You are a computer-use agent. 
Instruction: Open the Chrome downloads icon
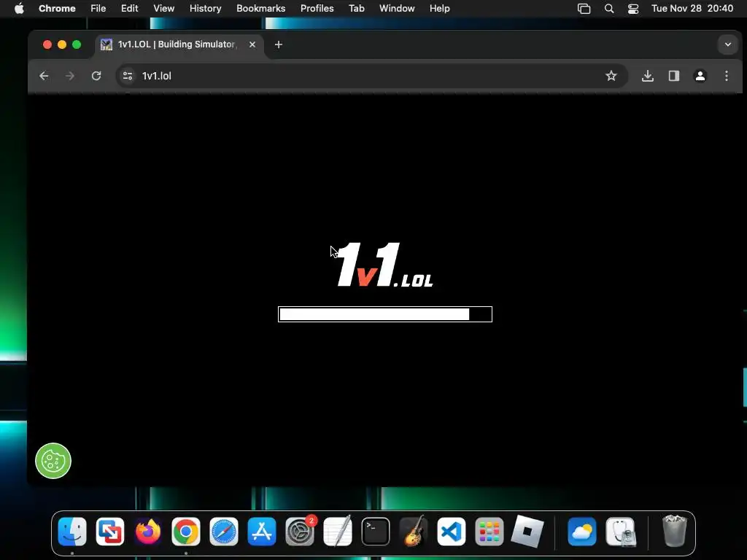pyautogui.click(x=648, y=76)
